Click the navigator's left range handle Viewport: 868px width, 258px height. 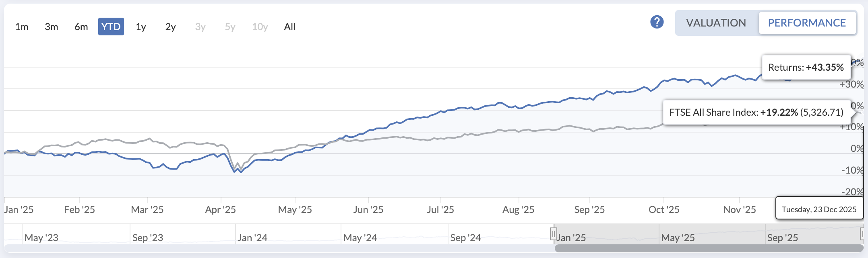(554, 233)
